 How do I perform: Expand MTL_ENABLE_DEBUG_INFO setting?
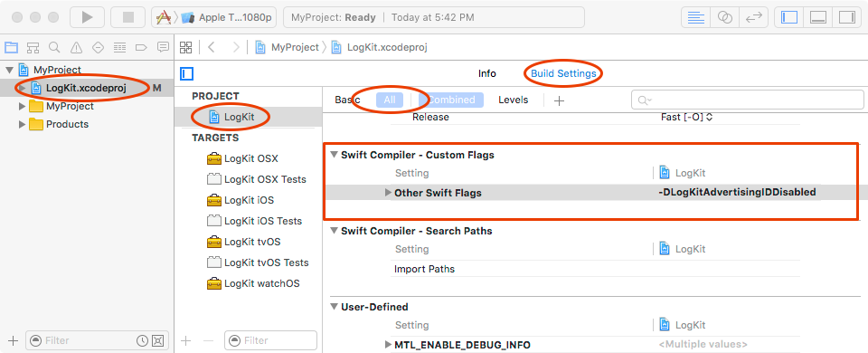pos(388,345)
